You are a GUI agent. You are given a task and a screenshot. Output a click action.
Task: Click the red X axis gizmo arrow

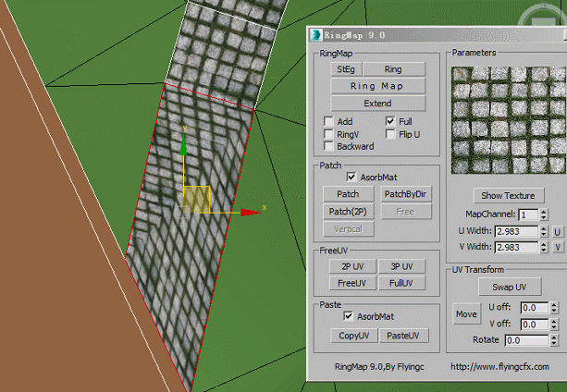point(251,213)
